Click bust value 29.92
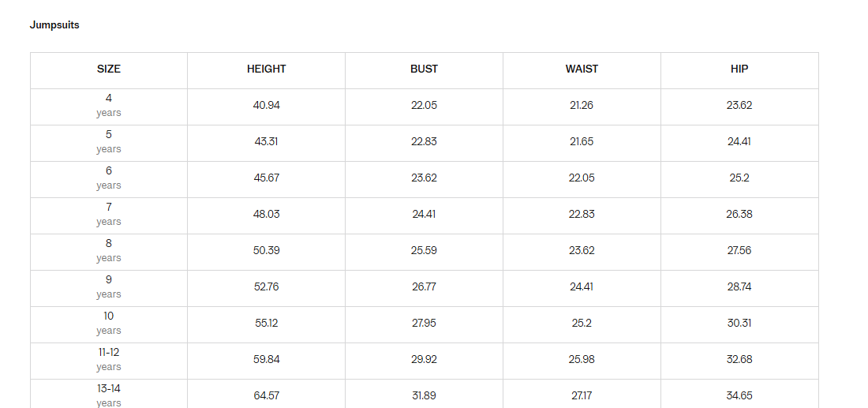Viewport: 868px width, 408px height. point(424,359)
